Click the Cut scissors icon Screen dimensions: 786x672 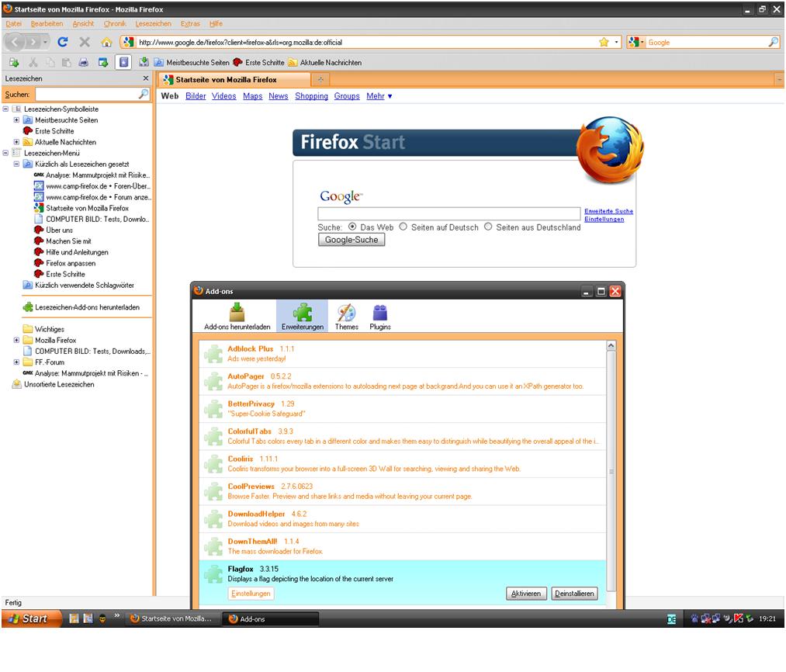click(33, 62)
